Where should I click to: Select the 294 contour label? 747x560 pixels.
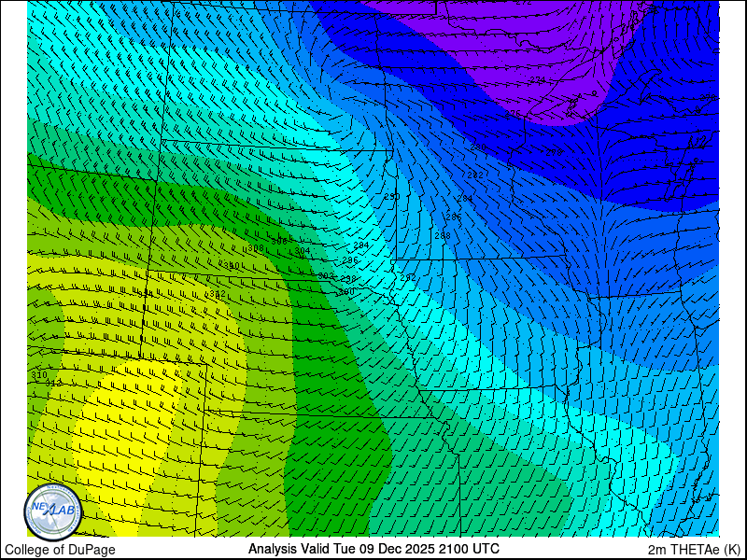tap(361, 245)
